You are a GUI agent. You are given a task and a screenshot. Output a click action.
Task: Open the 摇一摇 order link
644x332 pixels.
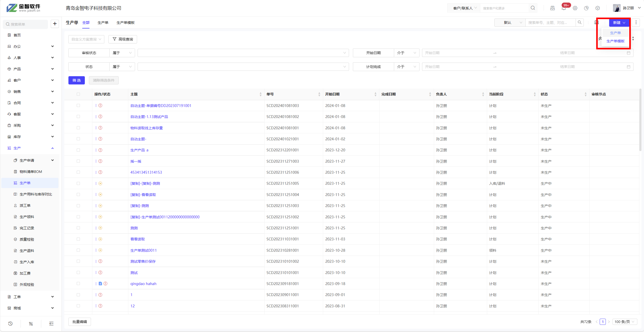pyautogui.click(x=136, y=161)
